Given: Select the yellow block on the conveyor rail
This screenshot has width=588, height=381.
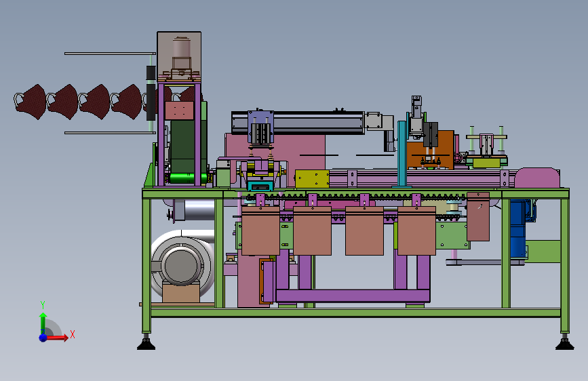Looking at the screenshot, I should pos(312,178).
